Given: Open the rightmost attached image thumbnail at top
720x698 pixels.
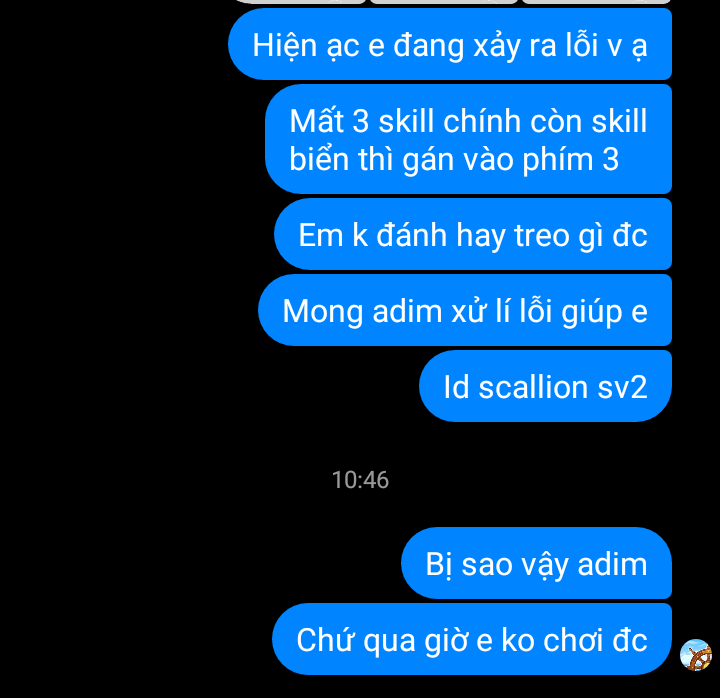Looking at the screenshot, I should 597,1.
